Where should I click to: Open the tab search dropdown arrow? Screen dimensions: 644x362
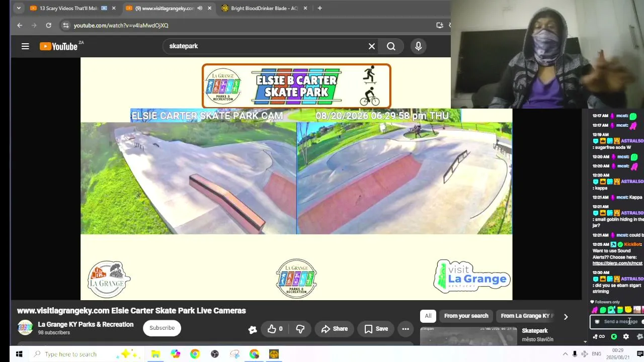click(x=19, y=8)
